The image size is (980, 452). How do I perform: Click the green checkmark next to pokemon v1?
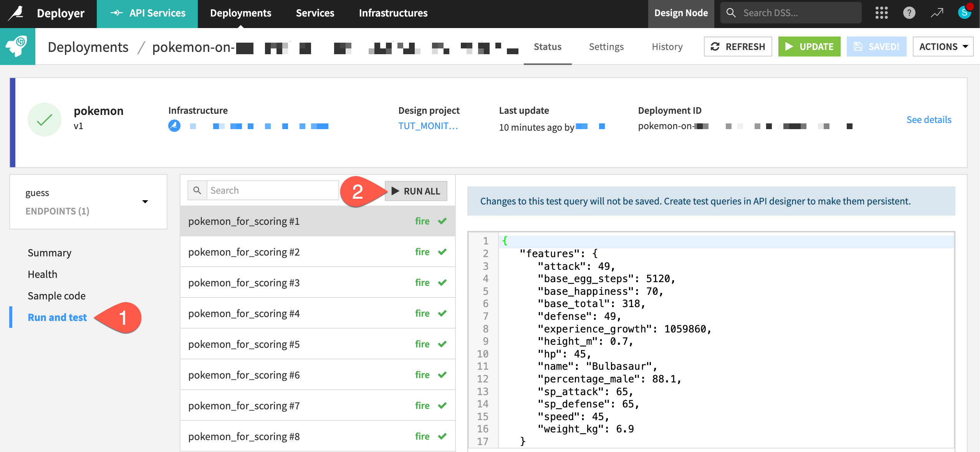click(45, 119)
